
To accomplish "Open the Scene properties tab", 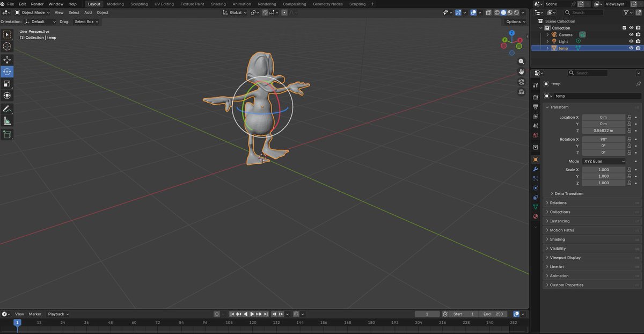I will point(535,126).
